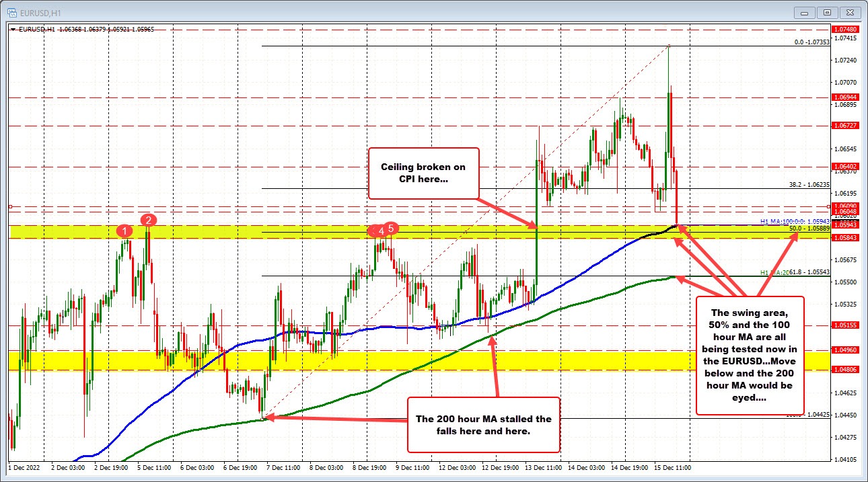Close the EURUSD,H1 chart window
The height and width of the screenshot is (482, 868).
tap(851, 11)
